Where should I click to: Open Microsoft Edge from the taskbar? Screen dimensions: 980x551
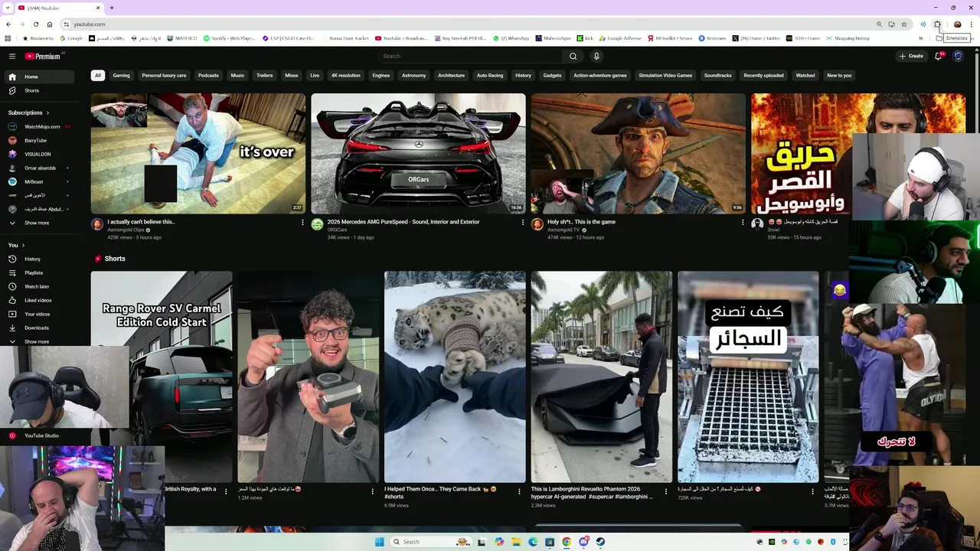coord(533,542)
